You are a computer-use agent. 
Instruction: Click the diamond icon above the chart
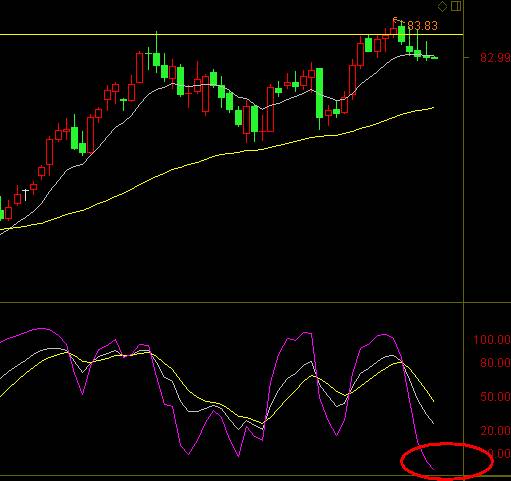442,6
